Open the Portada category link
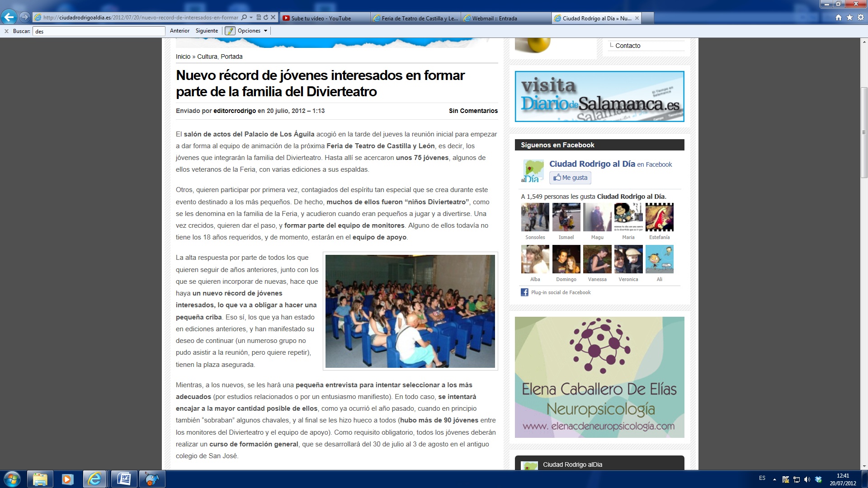The image size is (868, 488). (231, 56)
